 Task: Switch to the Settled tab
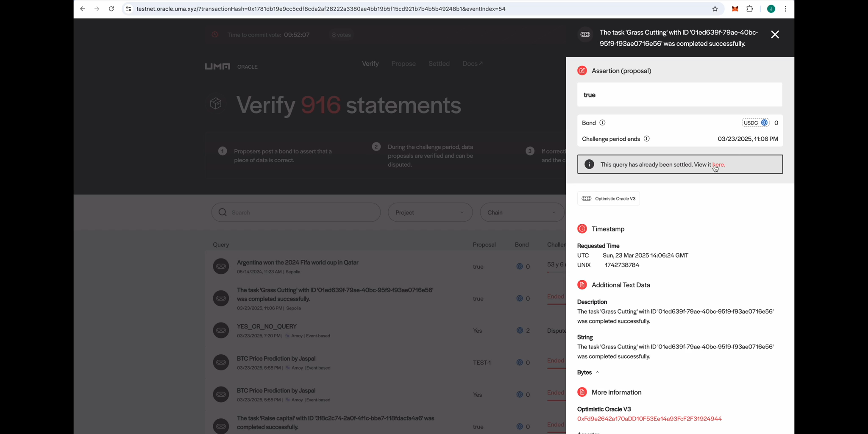[x=439, y=64]
